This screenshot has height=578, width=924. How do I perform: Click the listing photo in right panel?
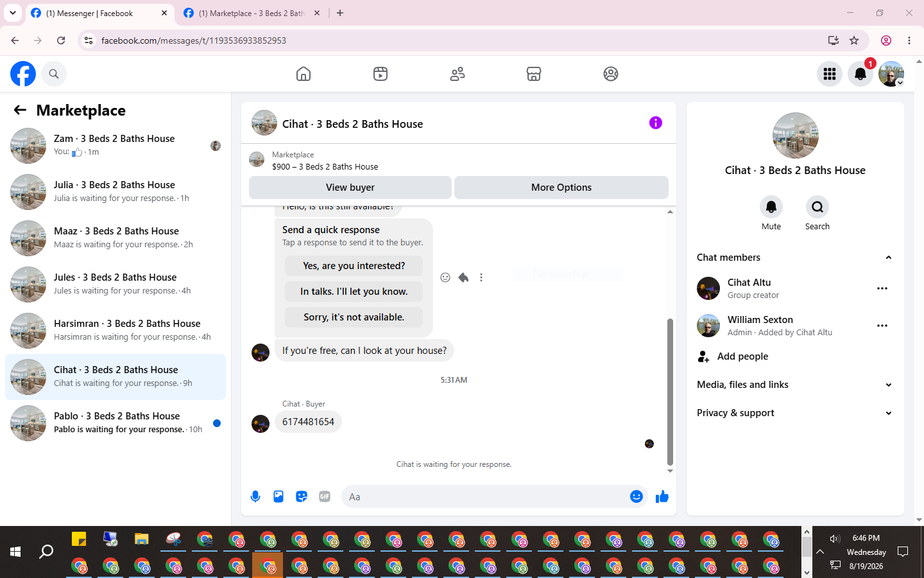(796, 136)
